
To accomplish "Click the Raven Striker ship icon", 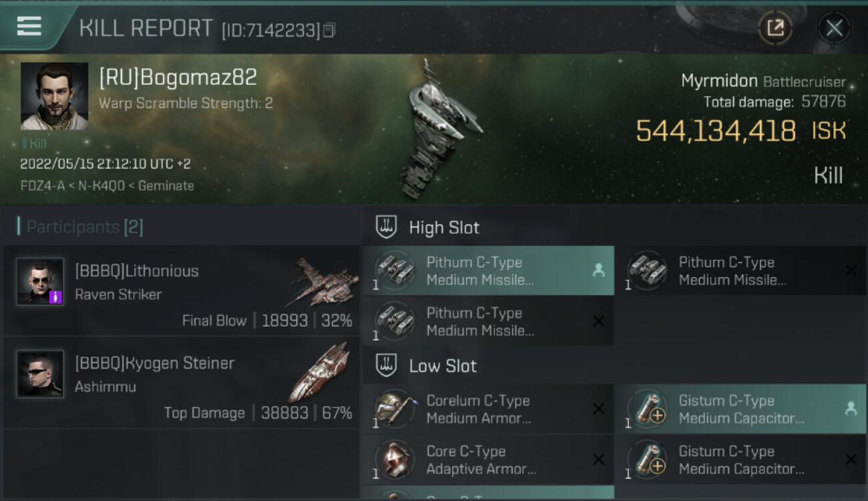I will coord(323,283).
